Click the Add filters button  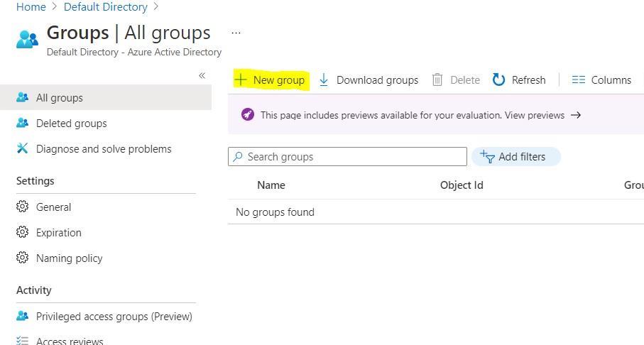(516, 156)
